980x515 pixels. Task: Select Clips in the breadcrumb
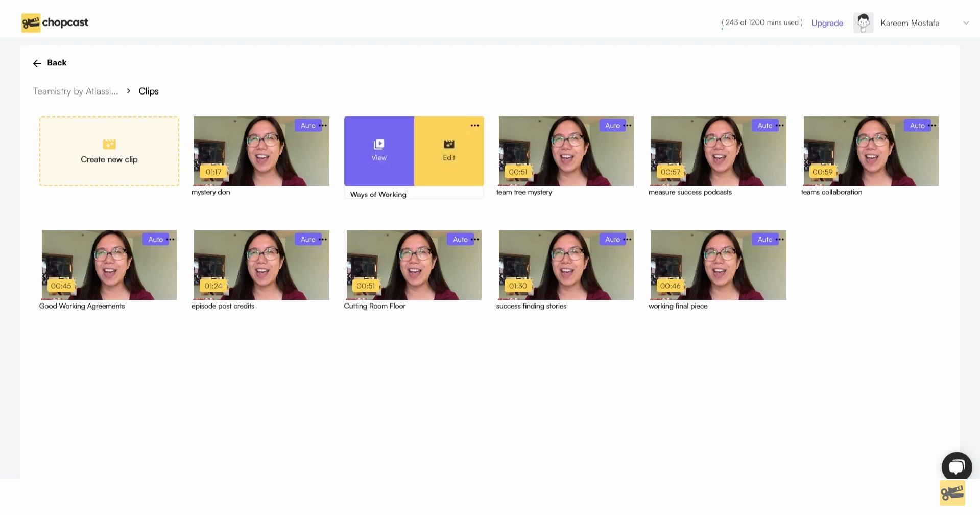(x=149, y=91)
